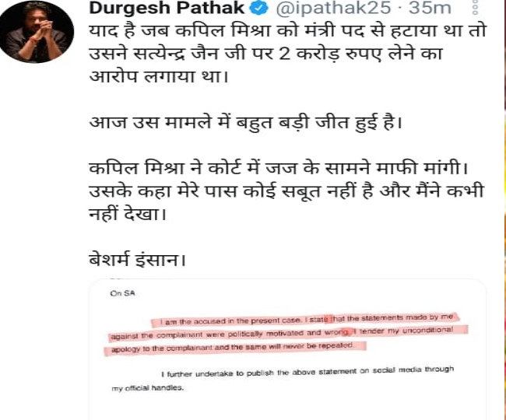Click the 'I further undertake to publish' line
Image resolution: width=506 pixels, height=420 pixels.
pyautogui.click(x=307, y=372)
